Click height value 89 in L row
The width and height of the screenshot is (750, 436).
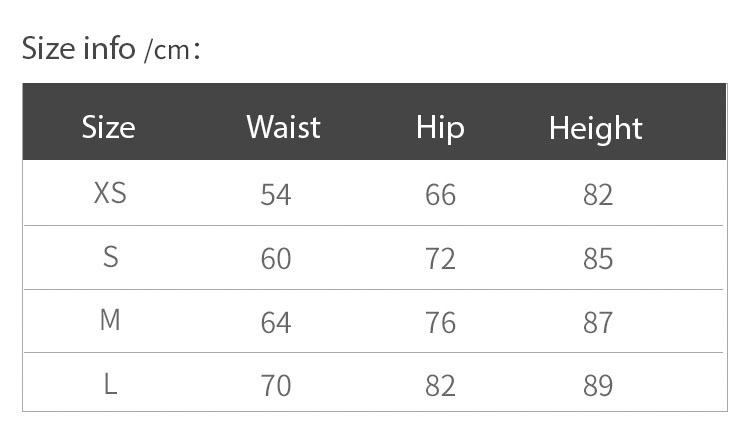point(598,386)
